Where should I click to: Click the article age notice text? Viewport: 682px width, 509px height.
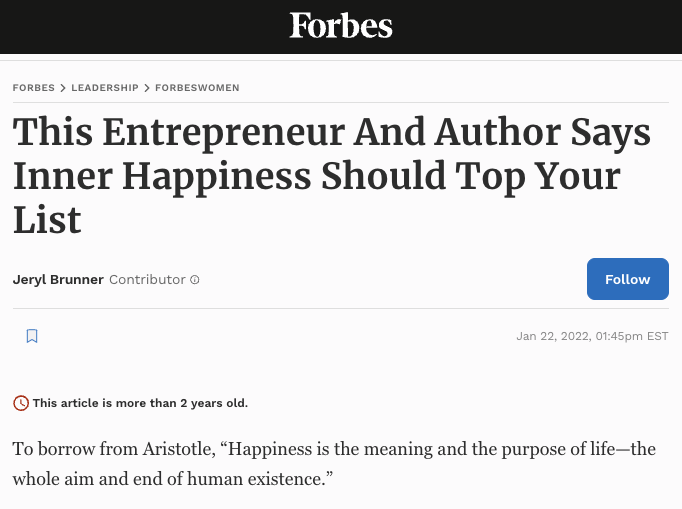[140, 403]
